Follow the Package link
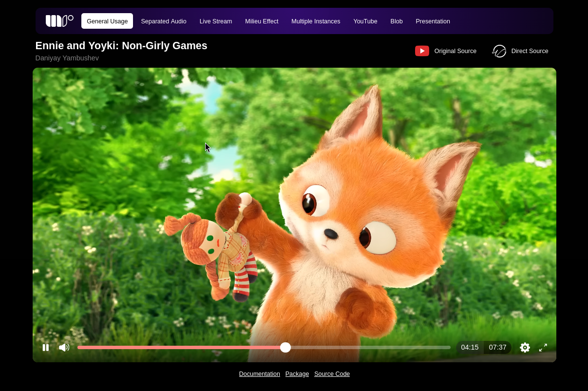Screen dimensions: 588x391 coord(297,374)
